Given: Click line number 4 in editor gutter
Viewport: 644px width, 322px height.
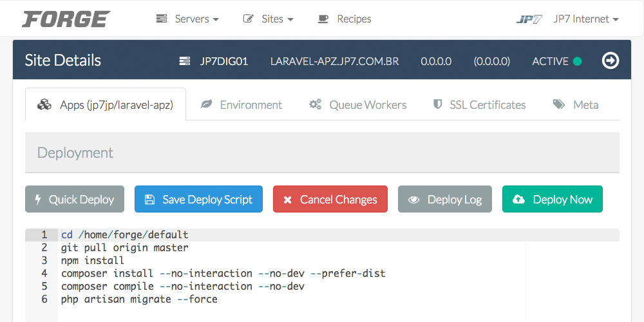Looking at the screenshot, I should coord(44,273).
